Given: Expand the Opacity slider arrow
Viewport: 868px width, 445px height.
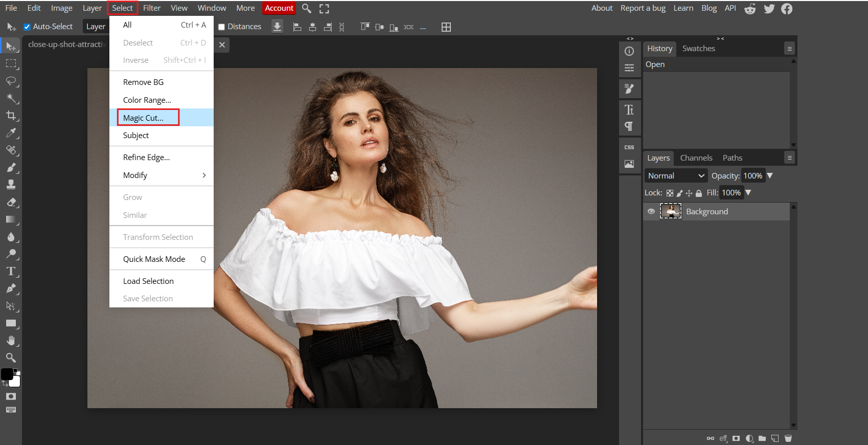Looking at the screenshot, I should pyautogui.click(x=770, y=175).
